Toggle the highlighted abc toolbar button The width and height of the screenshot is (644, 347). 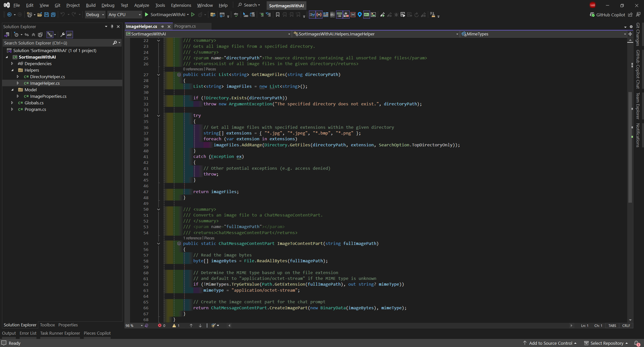pyautogui.click(x=367, y=15)
